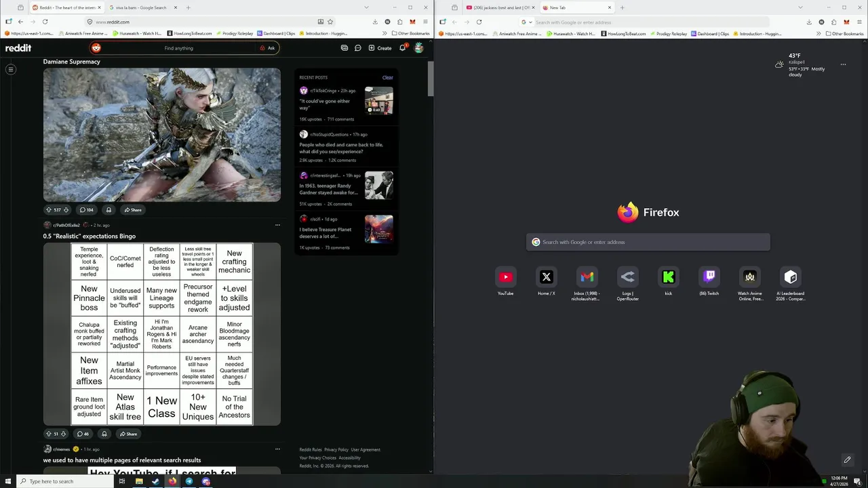Screen dimensions: 868x488
Task: Open options menu of r/memes post
Action: [277, 449]
